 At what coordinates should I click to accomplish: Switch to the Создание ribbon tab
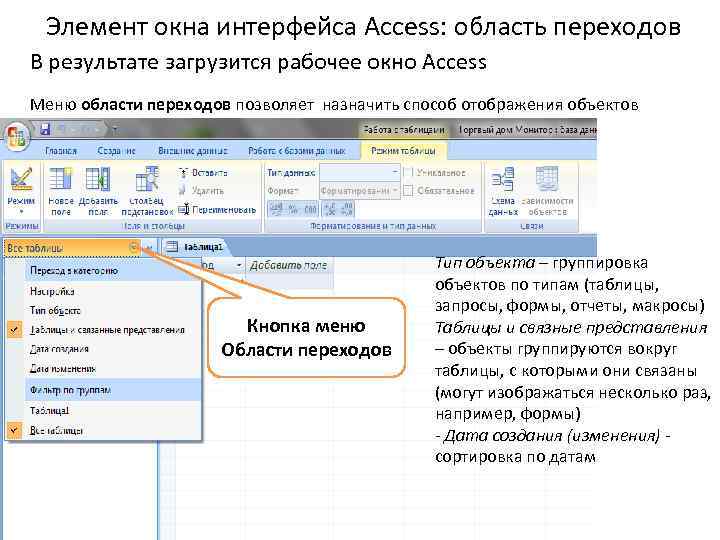[116, 151]
